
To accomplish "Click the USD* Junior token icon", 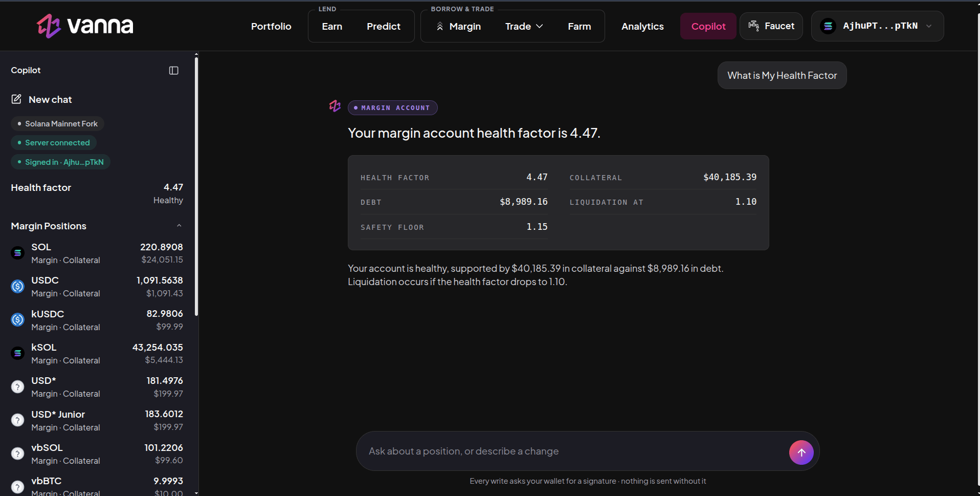I will coord(18,420).
